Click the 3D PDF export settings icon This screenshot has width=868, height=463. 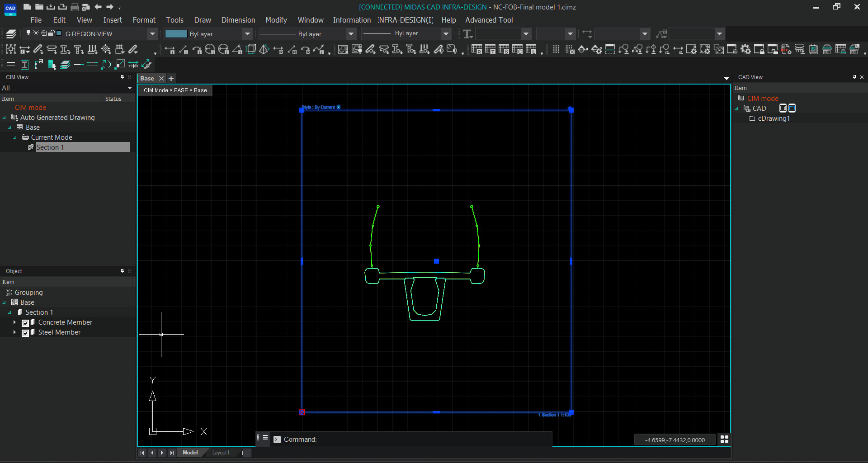786,49
